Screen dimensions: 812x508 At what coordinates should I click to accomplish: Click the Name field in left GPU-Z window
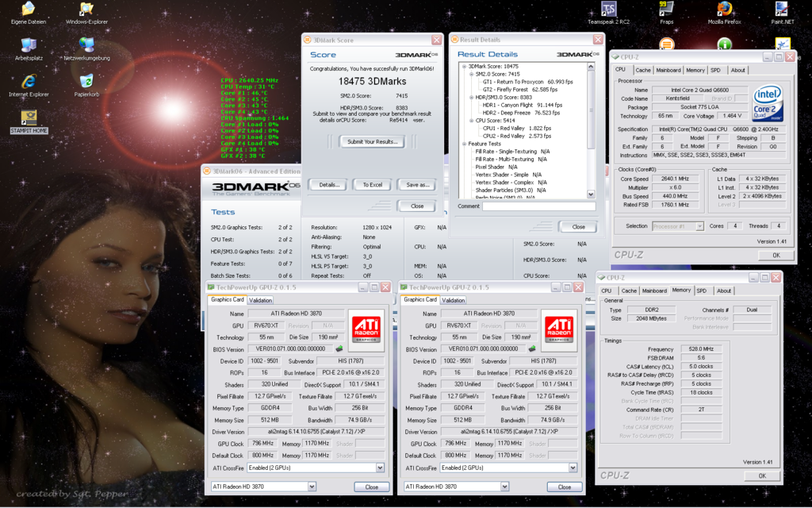pyautogui.click(x=296, y=313)
